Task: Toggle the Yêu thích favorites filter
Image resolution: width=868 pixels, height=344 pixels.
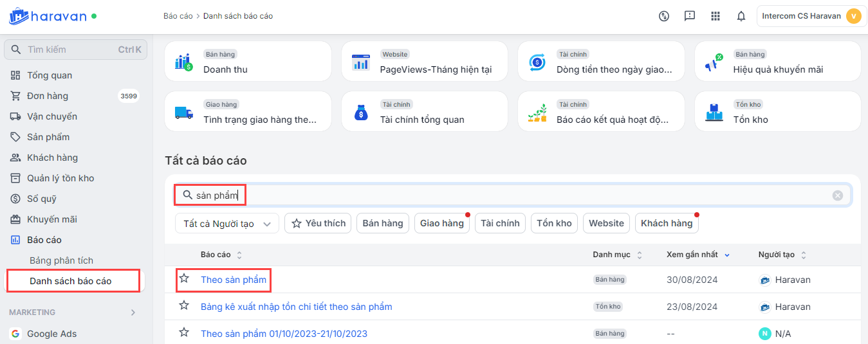Action: click(319, 223)
